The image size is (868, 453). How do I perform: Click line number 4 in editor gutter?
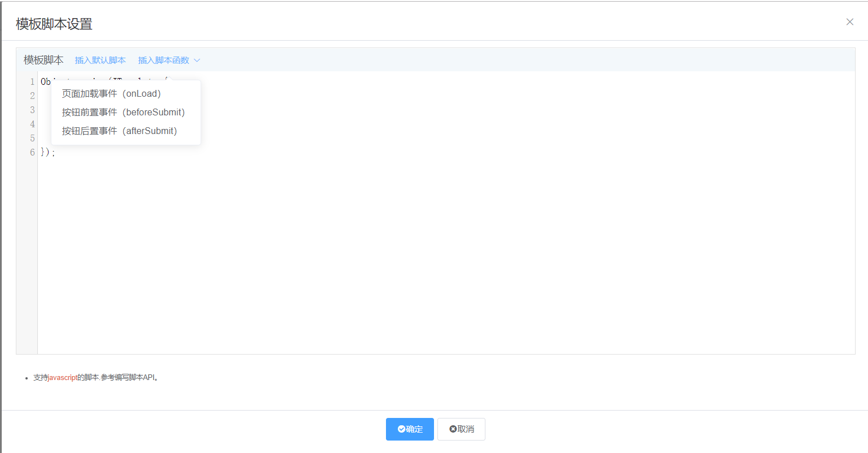pos(32,124)
